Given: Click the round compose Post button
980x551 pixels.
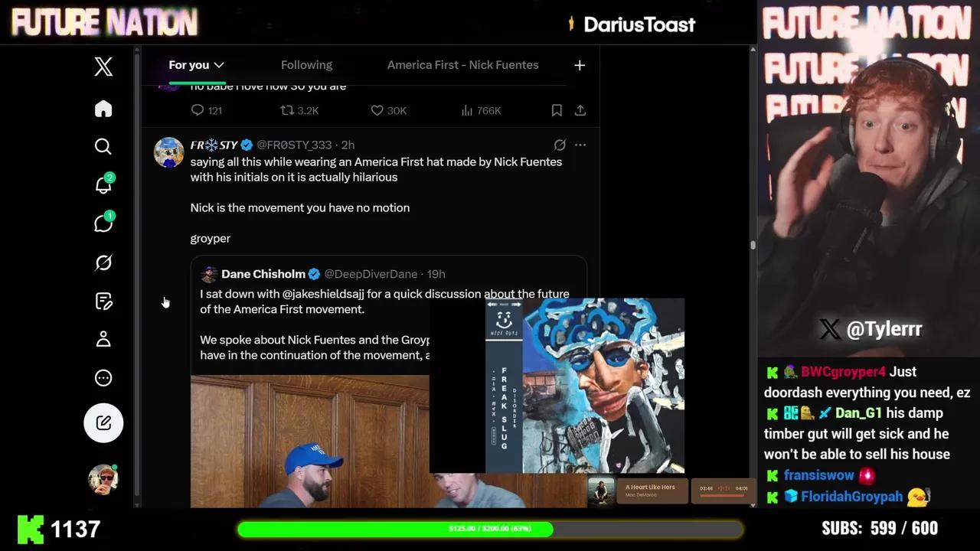Looking at the screenshot, I should point(103,422).
